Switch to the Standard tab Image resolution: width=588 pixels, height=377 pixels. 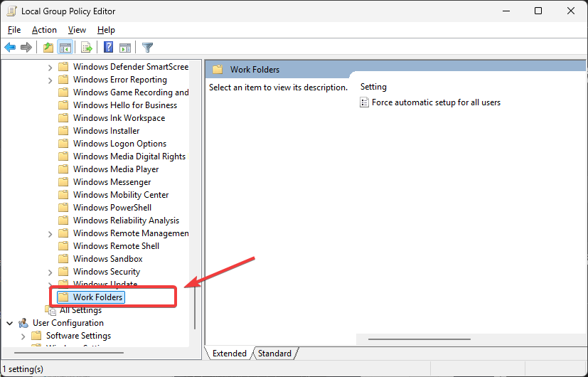274,354
